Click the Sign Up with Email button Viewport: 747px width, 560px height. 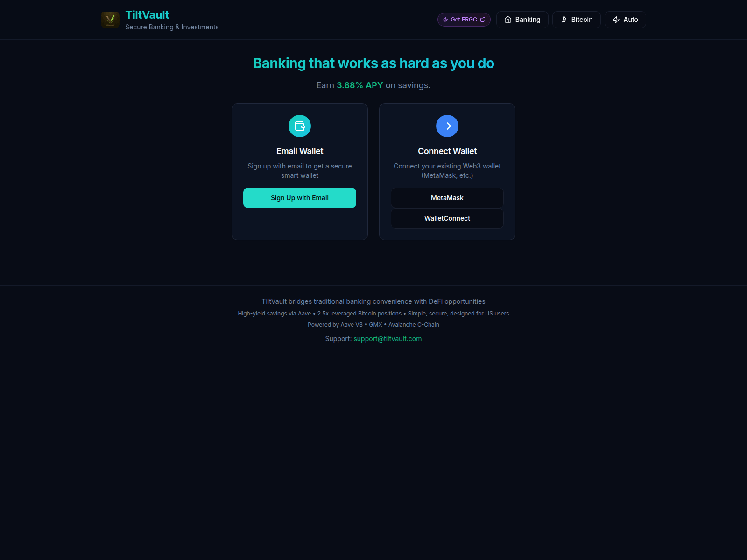tap(300, 198)
